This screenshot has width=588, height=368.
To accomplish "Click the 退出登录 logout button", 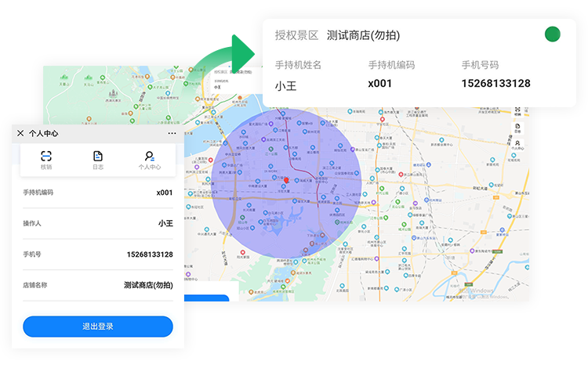I will point(98,327).
